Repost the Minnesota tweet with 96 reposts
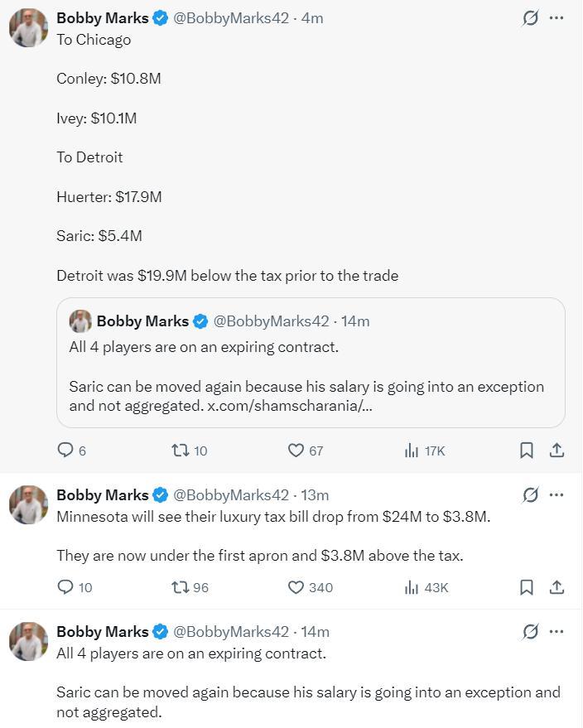Image resolution: width=583 pixels, height=728 pixels. point(180,587)
